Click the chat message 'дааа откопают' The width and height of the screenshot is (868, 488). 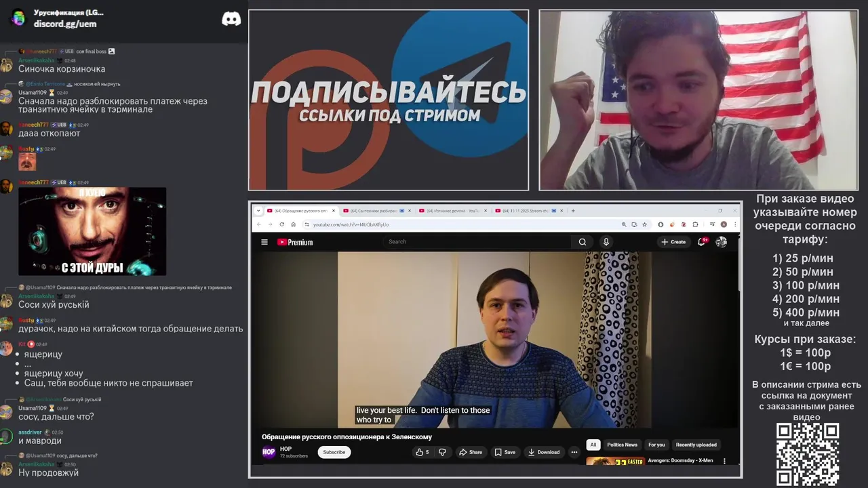click(49, 134)
